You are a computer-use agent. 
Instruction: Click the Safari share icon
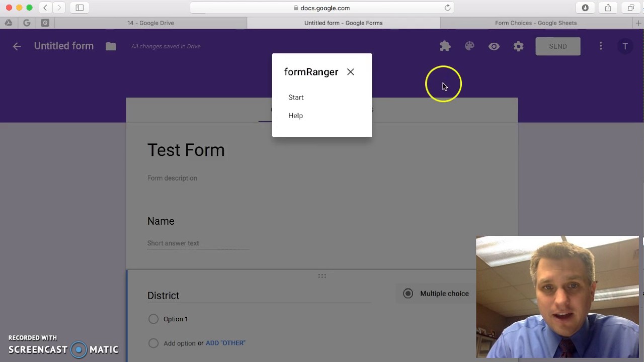pos(608,8)
